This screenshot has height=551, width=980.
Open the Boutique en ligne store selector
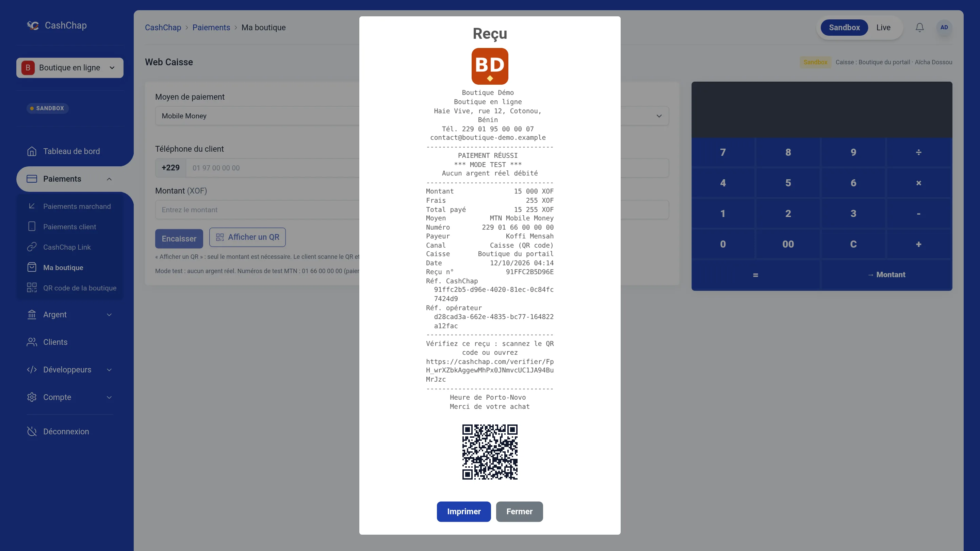(x=70, y=68)
